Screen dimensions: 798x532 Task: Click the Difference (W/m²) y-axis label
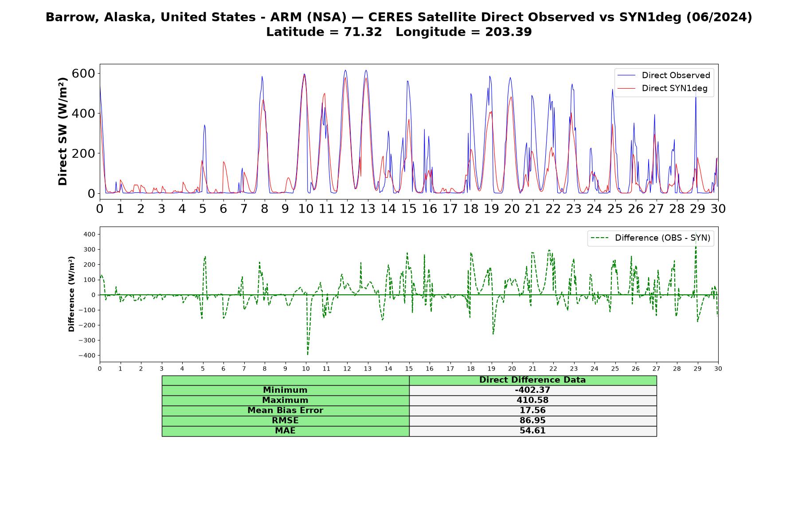pyautogui.click(x=71, y=294)
